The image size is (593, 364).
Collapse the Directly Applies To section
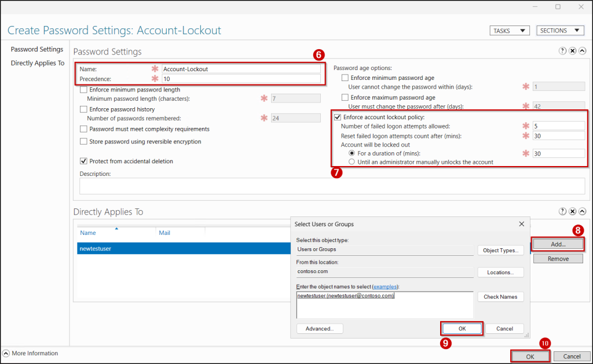coord(582,211)
